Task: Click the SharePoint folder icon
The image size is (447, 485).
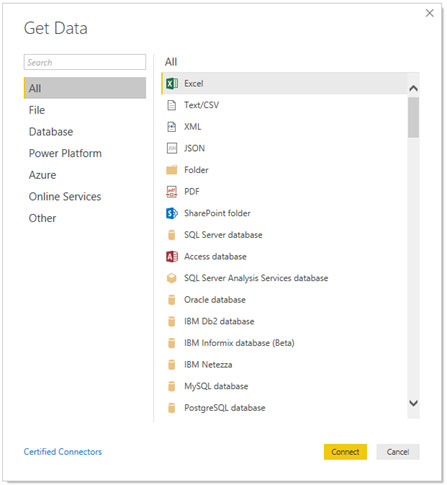Action: tap(172, 213)
